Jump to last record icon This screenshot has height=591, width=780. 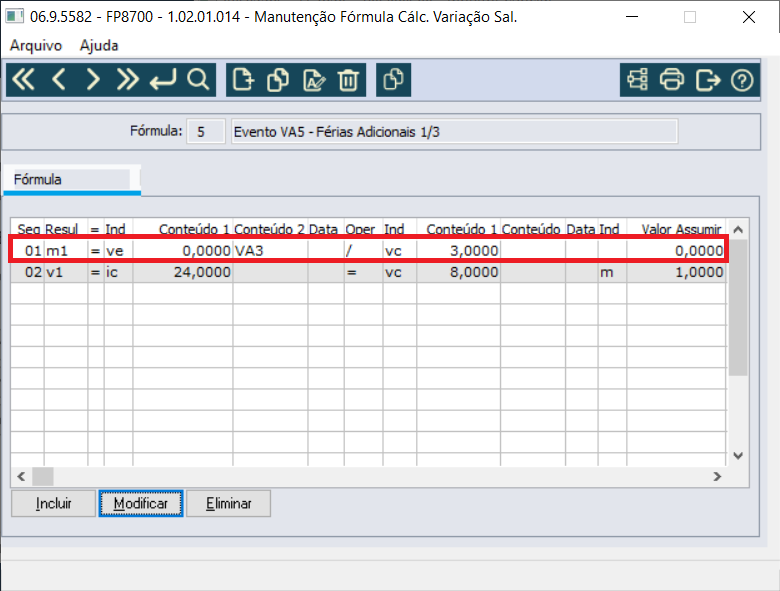coord(127,80)
